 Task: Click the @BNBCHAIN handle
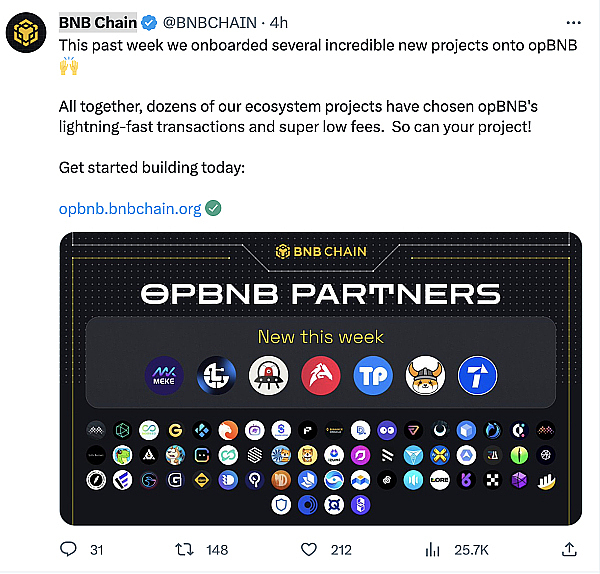point(207,22)
